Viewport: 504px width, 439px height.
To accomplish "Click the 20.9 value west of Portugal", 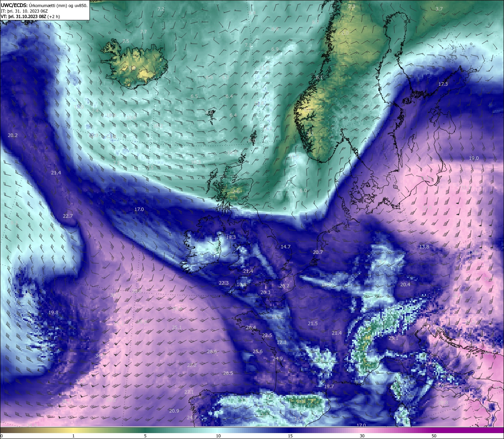I will 174,411.
